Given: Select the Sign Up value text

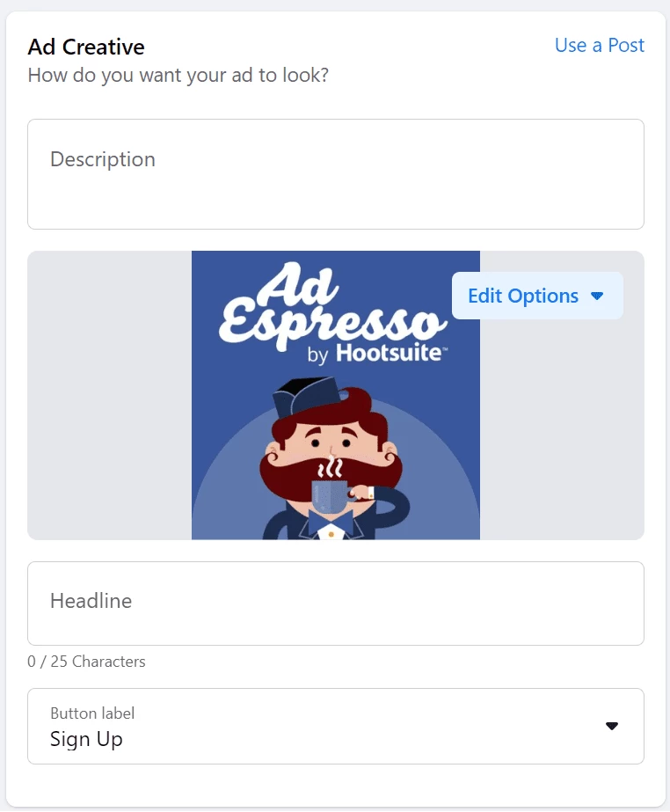Looking at the screenshot, I should coord(86,739).
